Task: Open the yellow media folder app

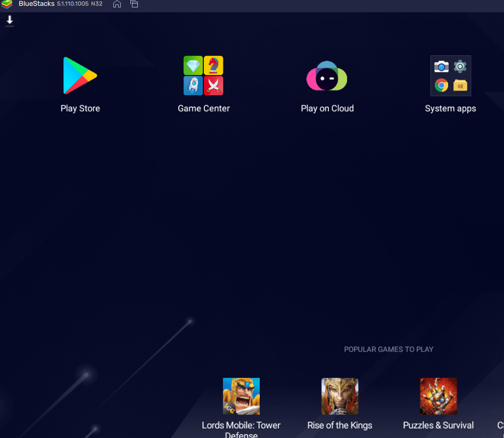Action: pos(460,86)
